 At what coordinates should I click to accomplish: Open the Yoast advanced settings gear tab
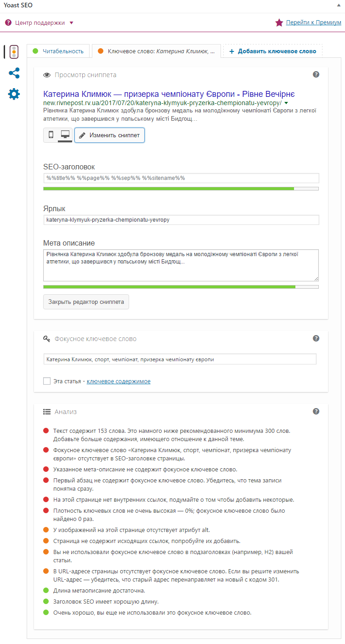14,94
